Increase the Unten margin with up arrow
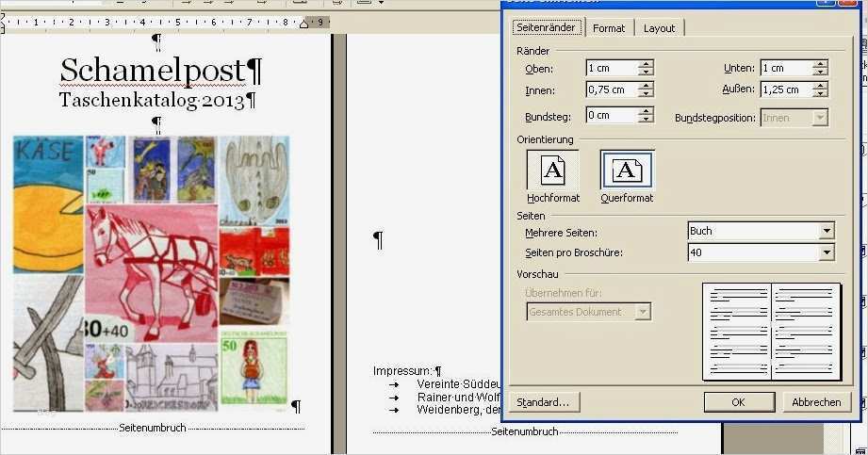 [820, 64]
